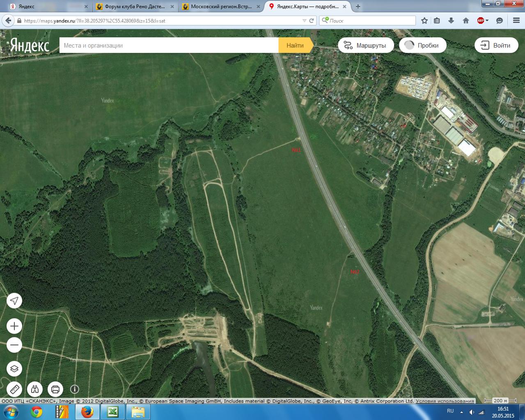
Task: Click the Яндекс logo
Action: point(30,46)
